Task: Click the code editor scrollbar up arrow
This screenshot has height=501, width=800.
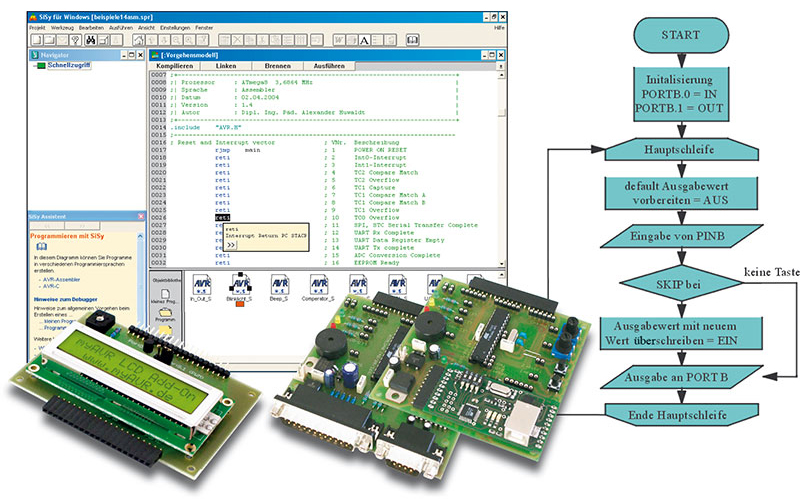Action: [x=502, y=75]
